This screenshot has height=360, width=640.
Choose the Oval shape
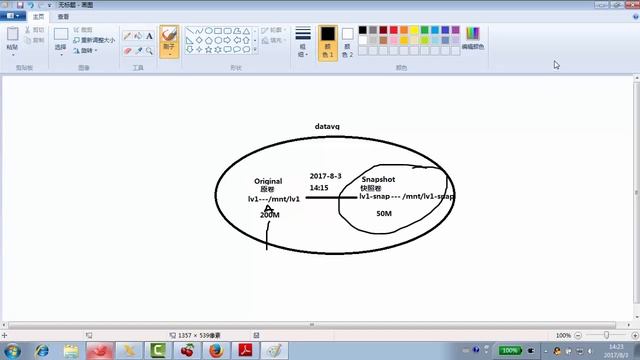[209, 31]
